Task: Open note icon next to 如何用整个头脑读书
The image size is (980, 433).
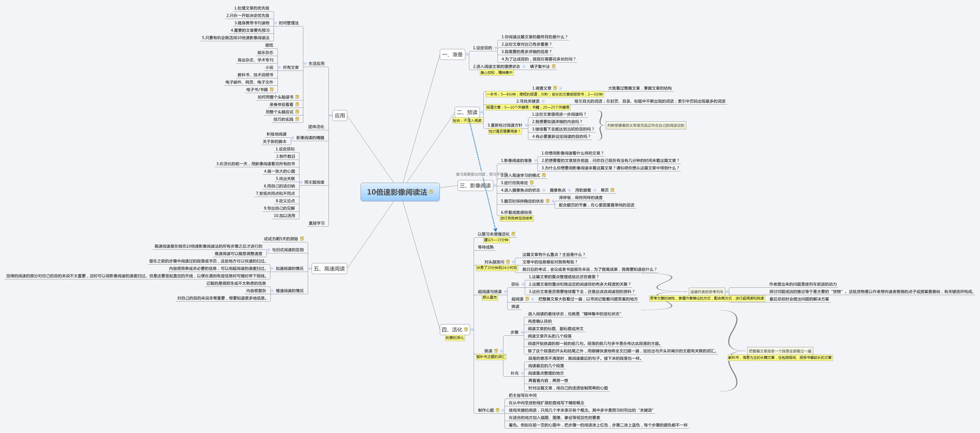Action: click(297, 97)
